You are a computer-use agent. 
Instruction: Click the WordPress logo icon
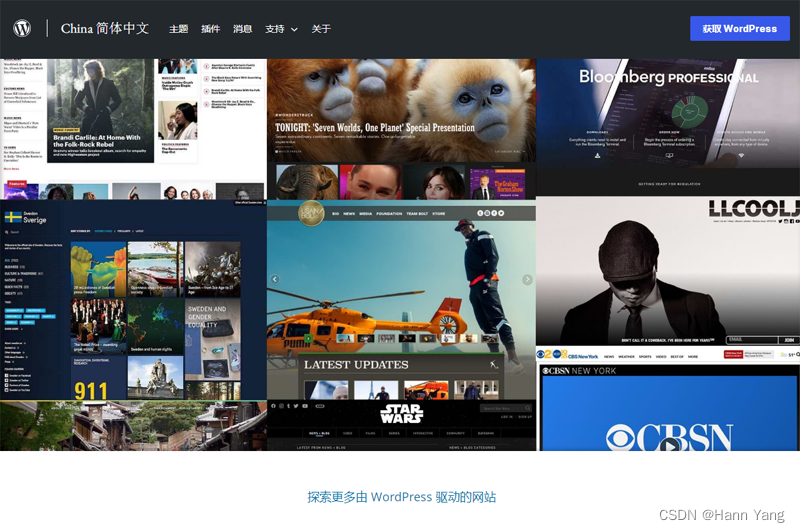pos(22,29)
